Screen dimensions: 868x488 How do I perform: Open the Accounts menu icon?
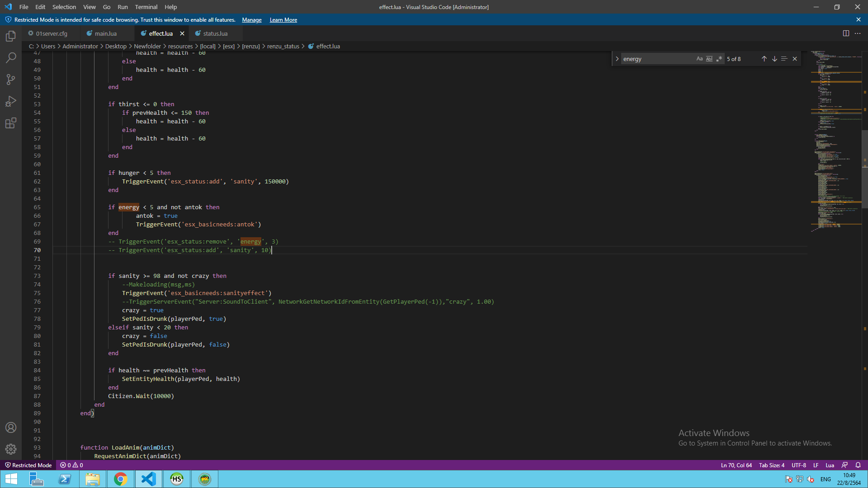pyautogui.click(x=11, y=427)
